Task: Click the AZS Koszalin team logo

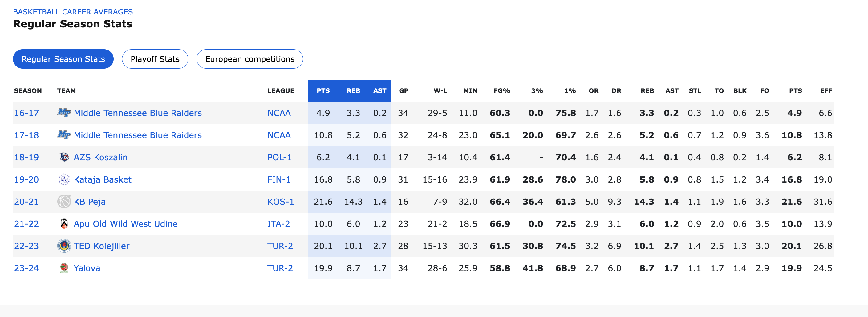Action: point(64,157)
